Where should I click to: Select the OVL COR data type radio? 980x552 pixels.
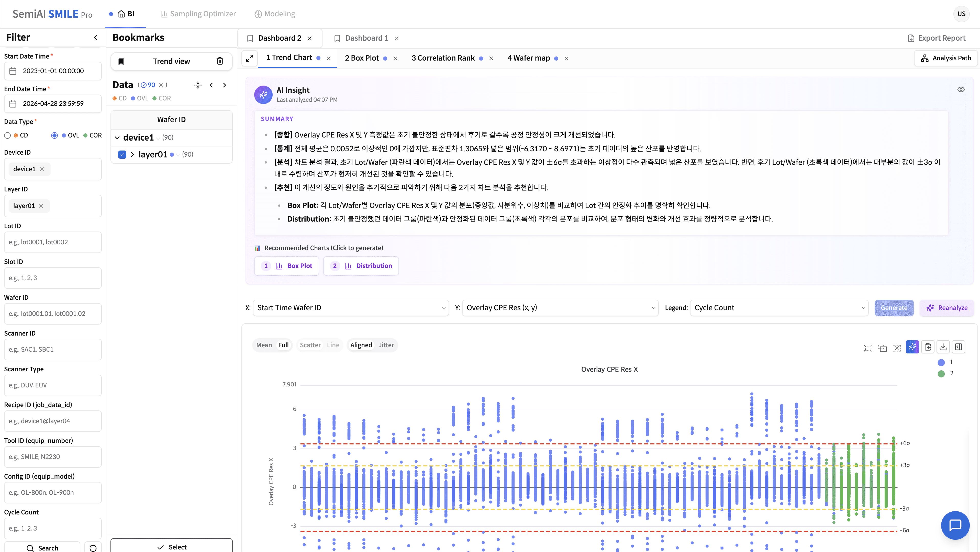tap(54, 135)
